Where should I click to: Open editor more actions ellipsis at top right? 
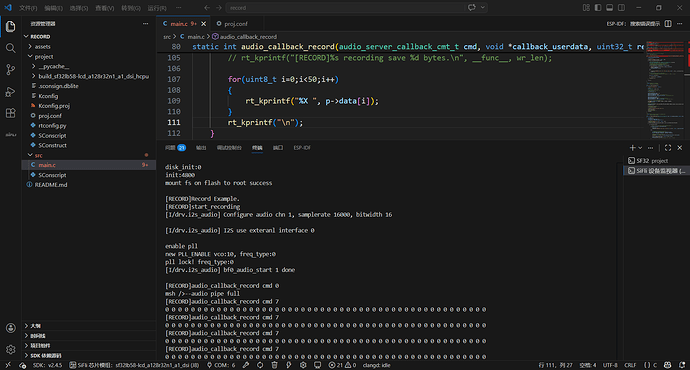[680, 24]
